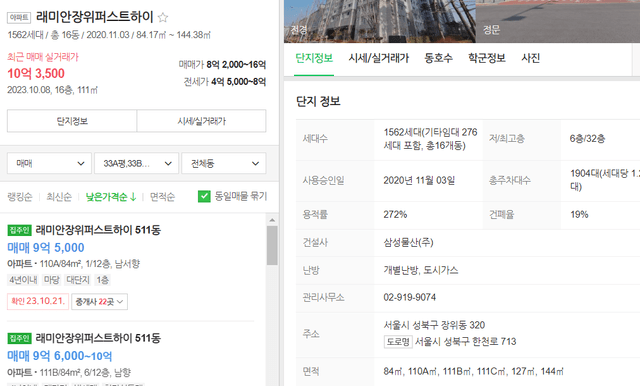Click the 19% building coverage value

coord(579,215)
